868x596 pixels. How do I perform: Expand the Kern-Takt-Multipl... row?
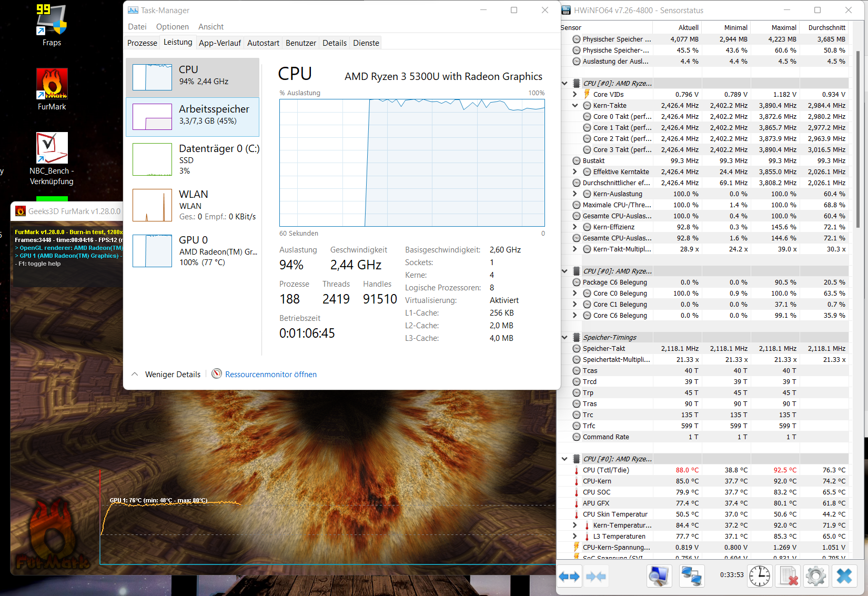point(575,249)
